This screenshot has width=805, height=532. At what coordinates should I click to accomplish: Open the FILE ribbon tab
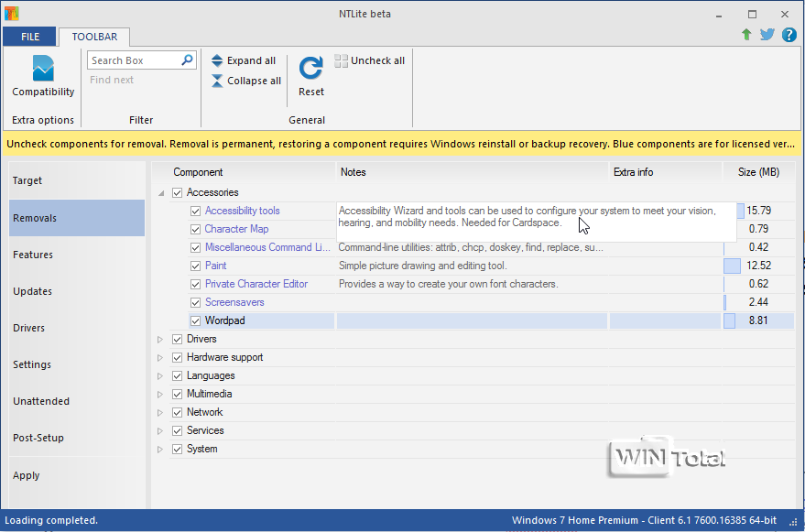(30, 37)
